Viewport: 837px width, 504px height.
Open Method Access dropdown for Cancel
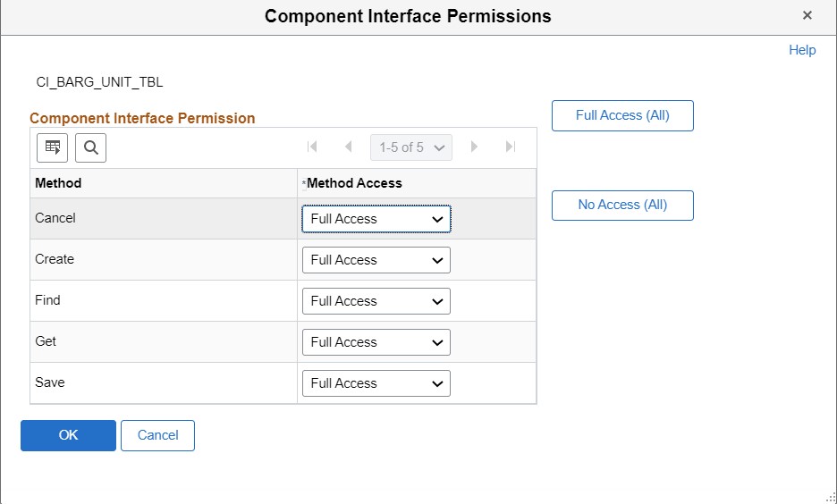tap(376, 219)
